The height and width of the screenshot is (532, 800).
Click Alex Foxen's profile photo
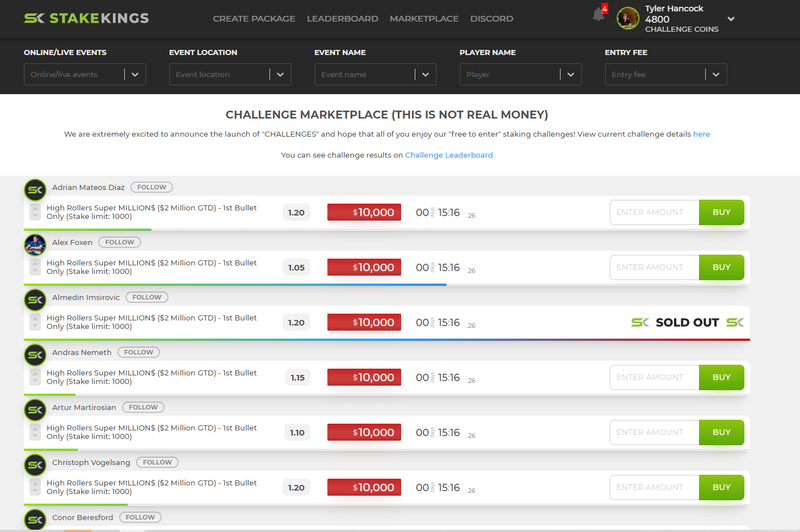click(35, 245)
